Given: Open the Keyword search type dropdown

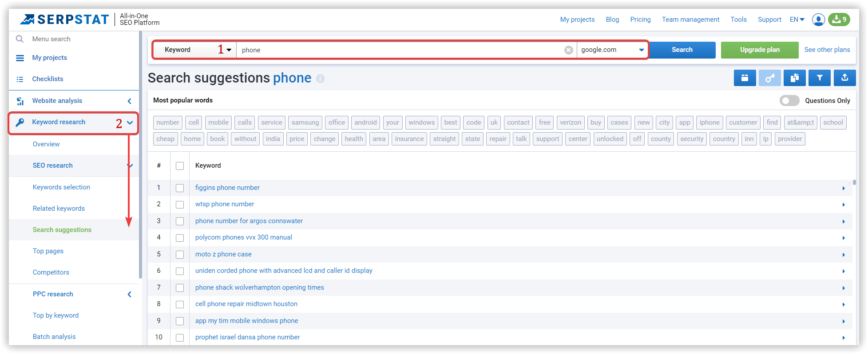Looking at the screenshot, I should tap(195, 50).
